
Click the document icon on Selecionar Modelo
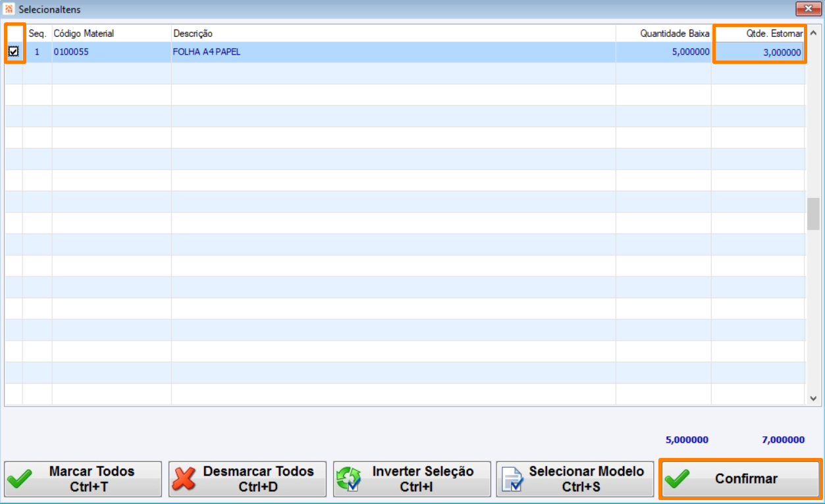tap(512, 479)
